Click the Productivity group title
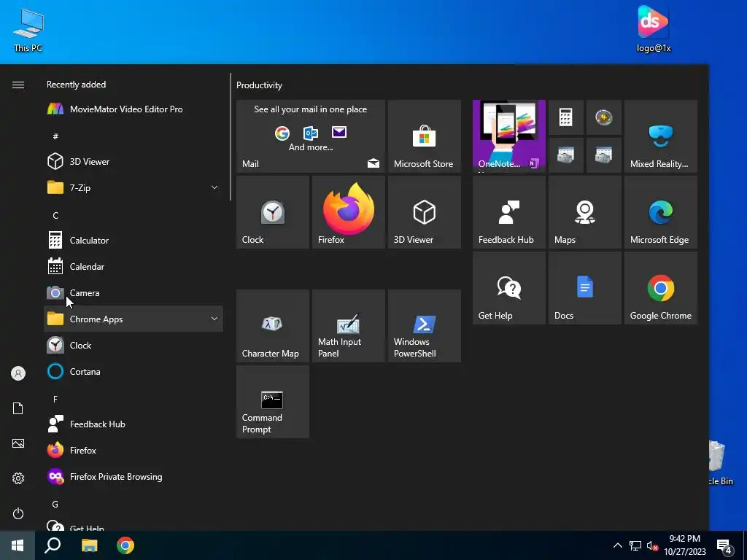 259,85
